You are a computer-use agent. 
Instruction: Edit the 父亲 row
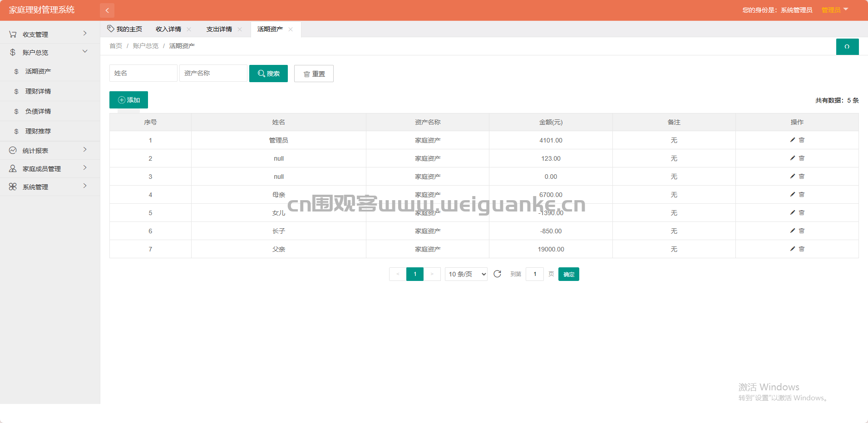(x=793, y=249)
